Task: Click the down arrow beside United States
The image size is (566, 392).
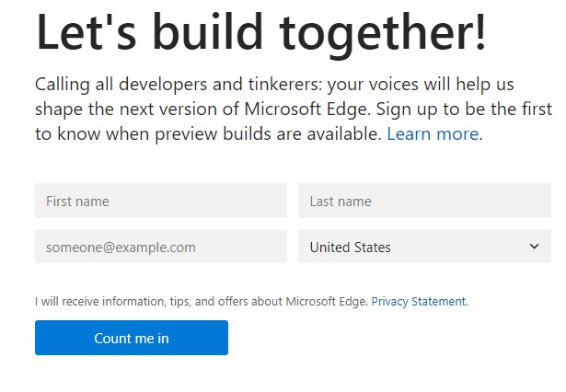Action: [x=534, y=247]
